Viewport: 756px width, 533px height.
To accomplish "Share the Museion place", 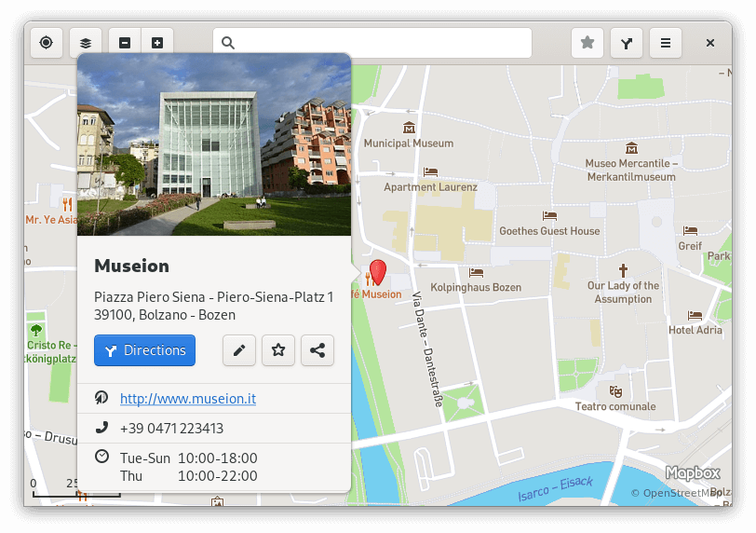I will click(x=317, y=350).
